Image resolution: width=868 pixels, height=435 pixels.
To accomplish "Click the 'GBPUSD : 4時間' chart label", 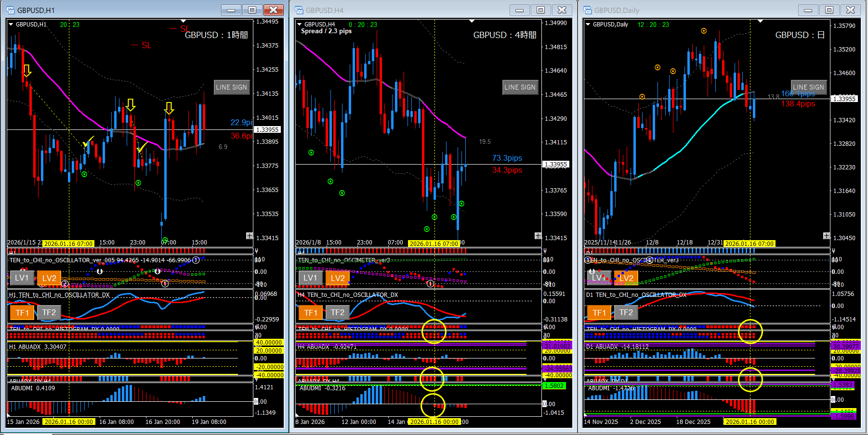I will (505, 35).
